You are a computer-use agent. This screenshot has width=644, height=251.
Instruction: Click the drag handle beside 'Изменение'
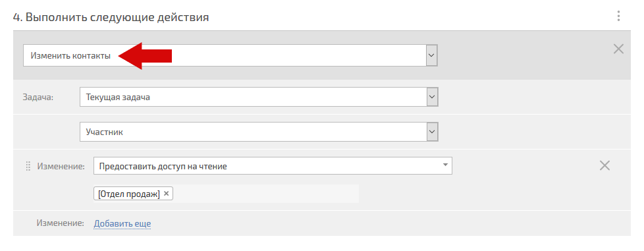coord(28,166)
